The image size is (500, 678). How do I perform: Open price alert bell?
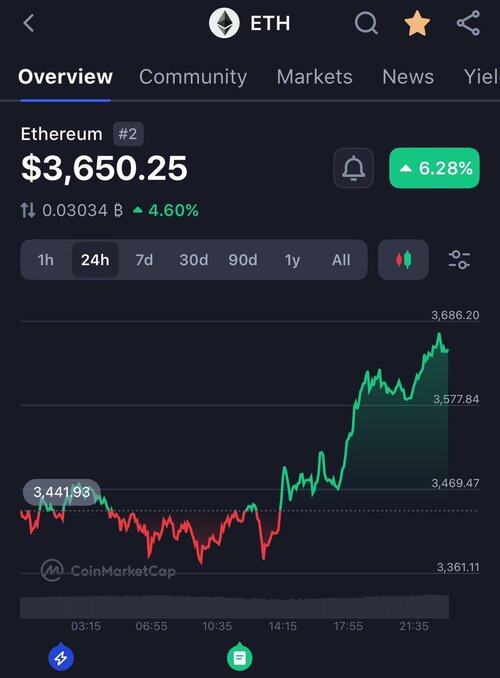tap(353, 168)
